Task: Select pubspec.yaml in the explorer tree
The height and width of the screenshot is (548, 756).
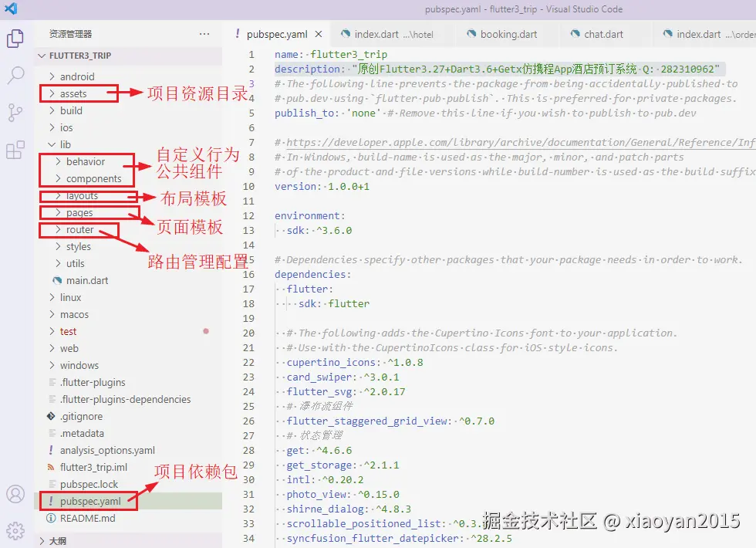Action: (90, 501)
